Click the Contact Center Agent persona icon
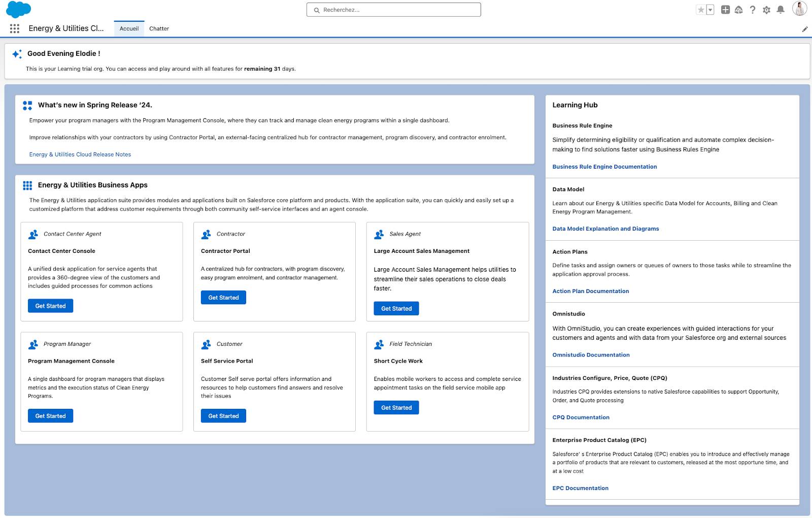The height and width of the screenshot is (518, 812). (33, 234)
